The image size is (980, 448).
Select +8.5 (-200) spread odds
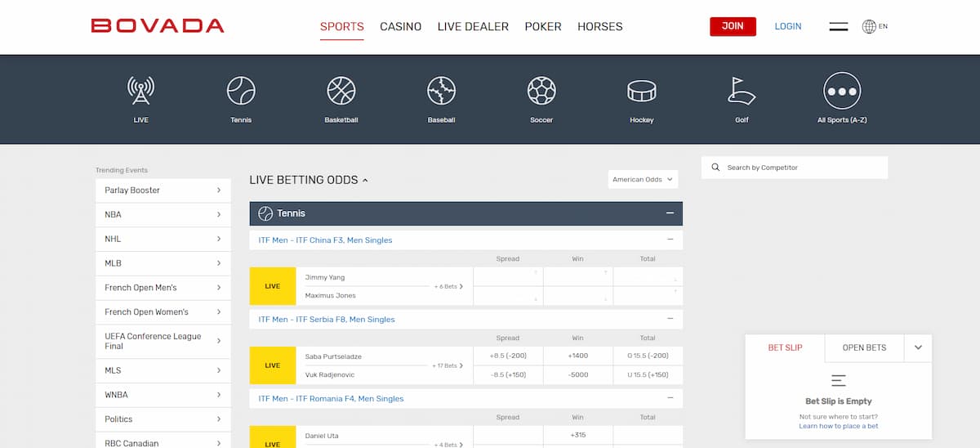click(x=507, y=356)
